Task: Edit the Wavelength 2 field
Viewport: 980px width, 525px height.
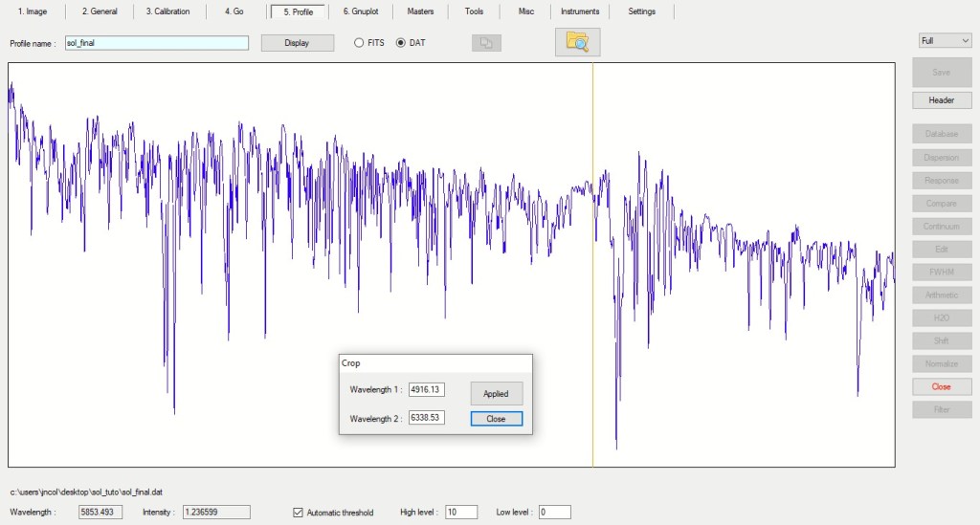Action: 426,419
